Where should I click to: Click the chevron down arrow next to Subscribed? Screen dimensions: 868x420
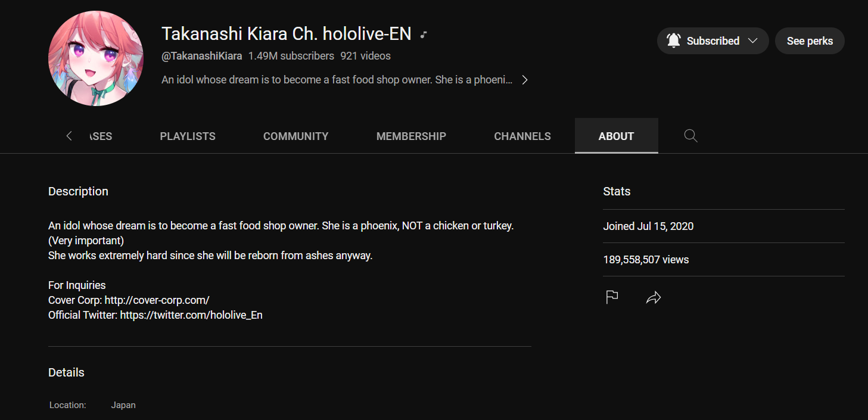coord(752,41)
